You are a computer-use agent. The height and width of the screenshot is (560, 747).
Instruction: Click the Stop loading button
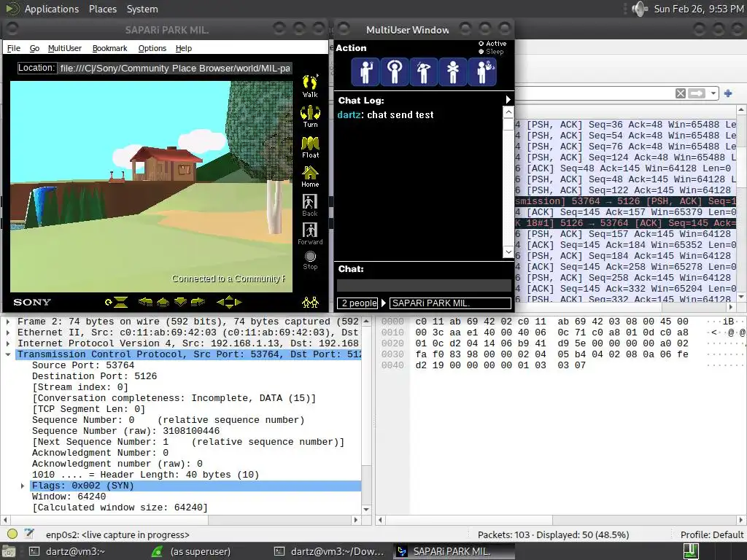310,260
